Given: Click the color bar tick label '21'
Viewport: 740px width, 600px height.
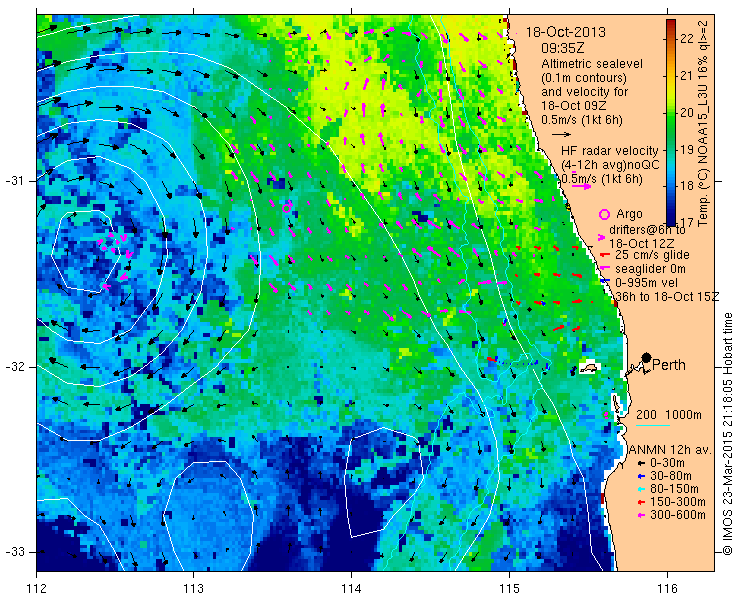Looking at the screenshot, I should [686, 76].
